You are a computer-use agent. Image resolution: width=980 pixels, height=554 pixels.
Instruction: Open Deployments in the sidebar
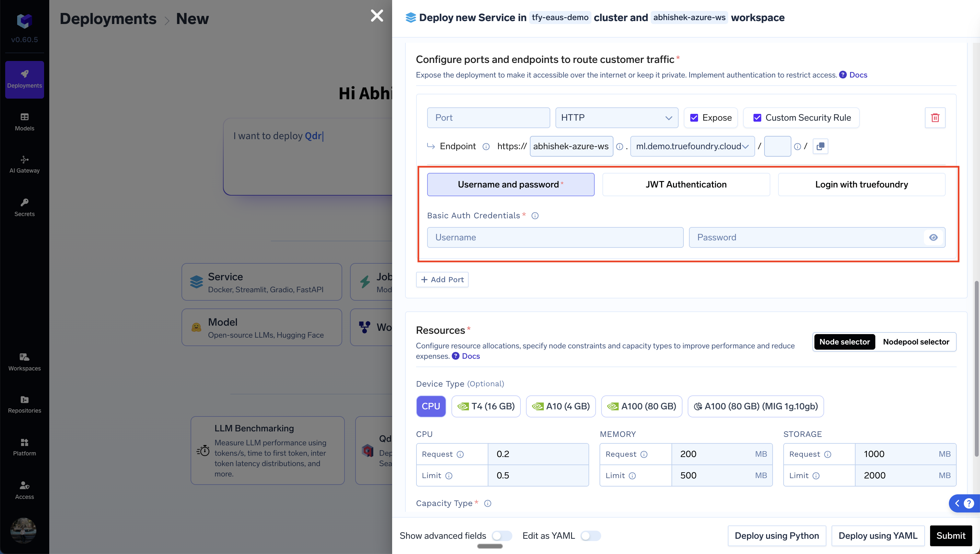24,79
